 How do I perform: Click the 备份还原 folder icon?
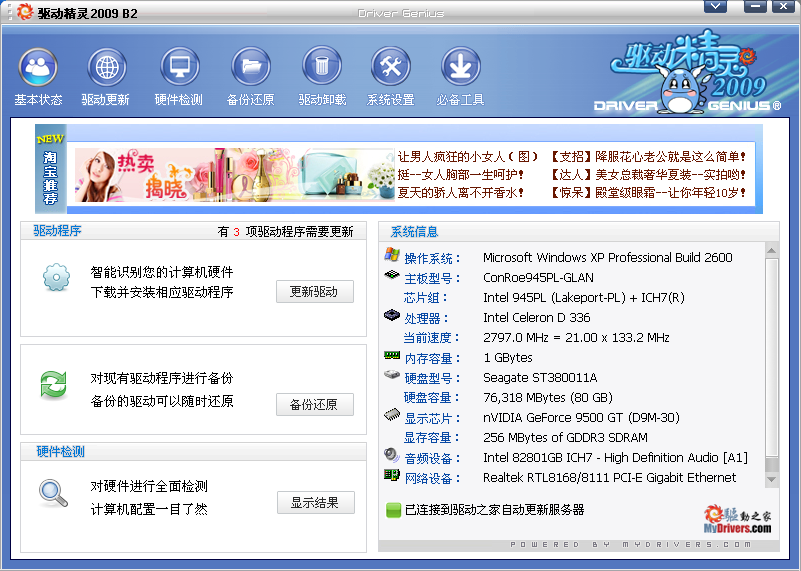point(250,68)
